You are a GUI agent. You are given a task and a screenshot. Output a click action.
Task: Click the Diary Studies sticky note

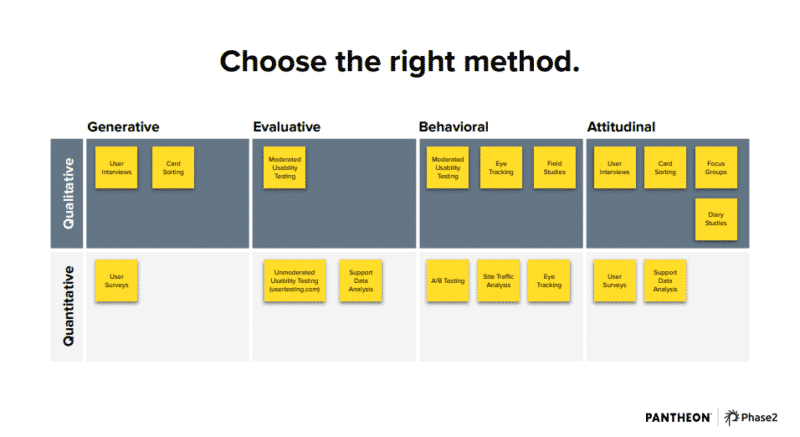[716, 219]
